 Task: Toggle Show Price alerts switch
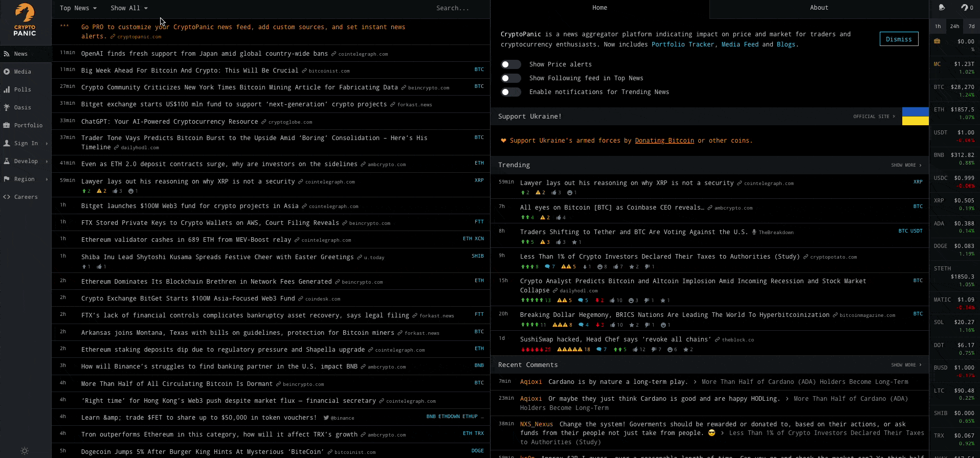[511, 64]
